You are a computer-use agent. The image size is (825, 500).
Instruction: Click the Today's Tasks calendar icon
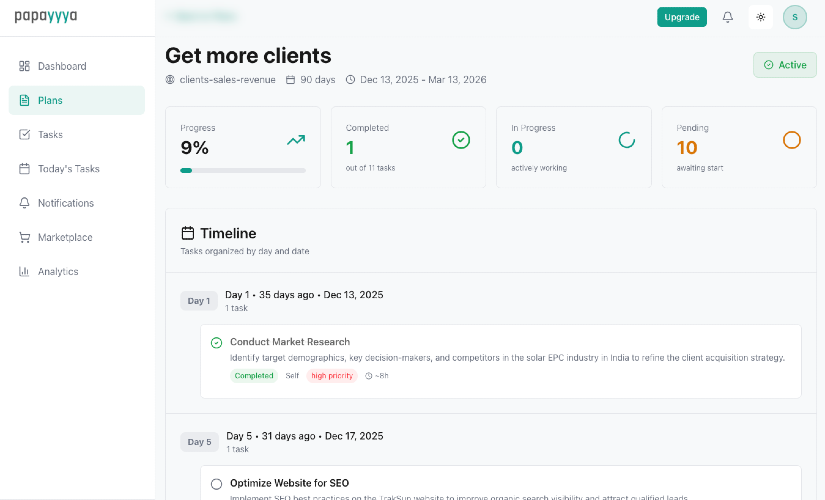[x=24, y=169]
